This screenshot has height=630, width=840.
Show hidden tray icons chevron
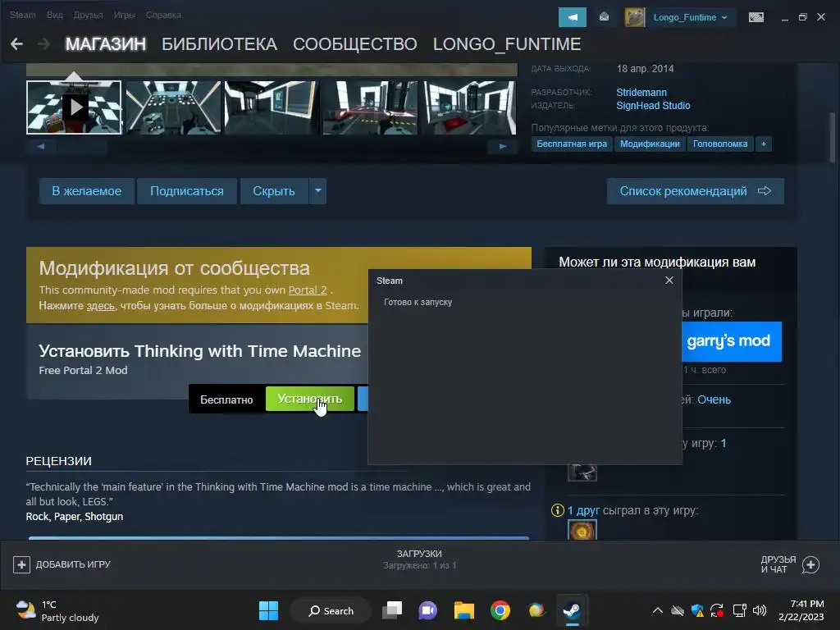tap(657, 610)
